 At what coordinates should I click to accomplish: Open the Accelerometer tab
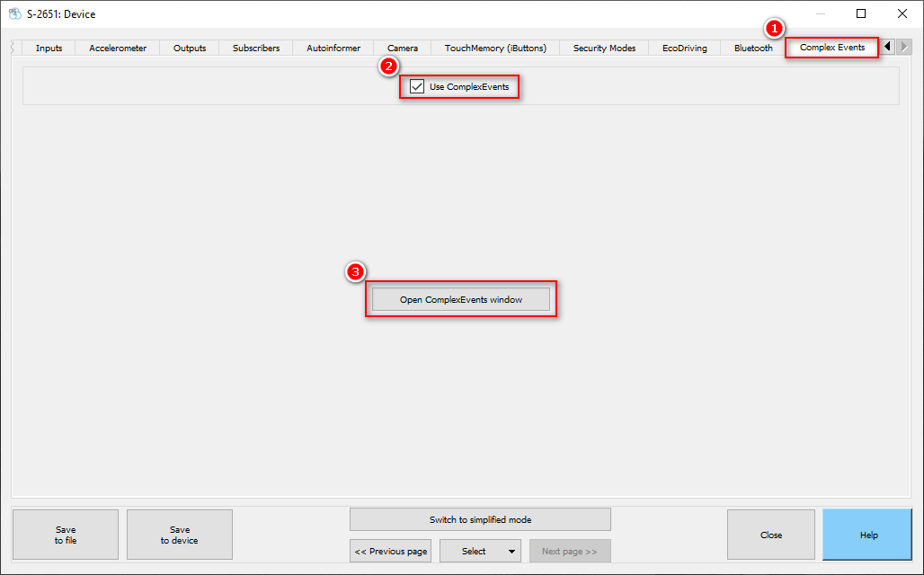coord(118,49)
